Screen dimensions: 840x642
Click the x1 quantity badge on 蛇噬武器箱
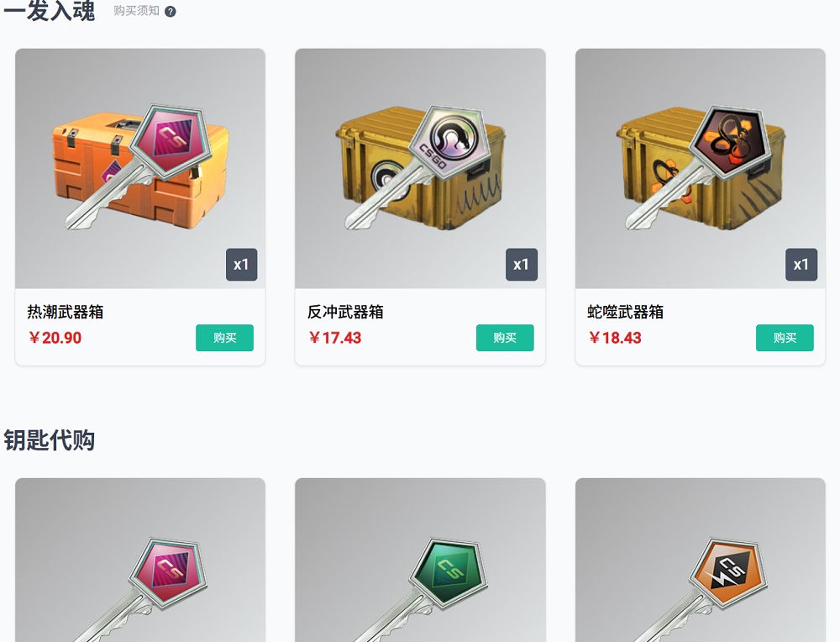801,264
